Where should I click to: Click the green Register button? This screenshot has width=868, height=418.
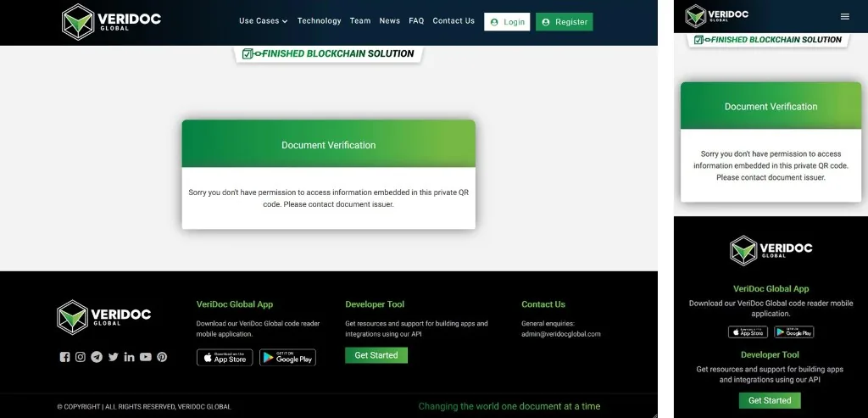tap(564, 21)
